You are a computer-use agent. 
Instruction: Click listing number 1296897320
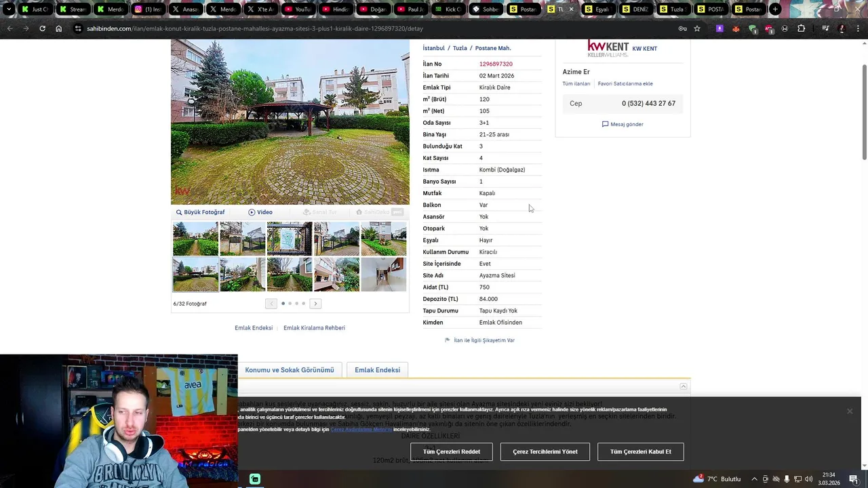(496, 64)
